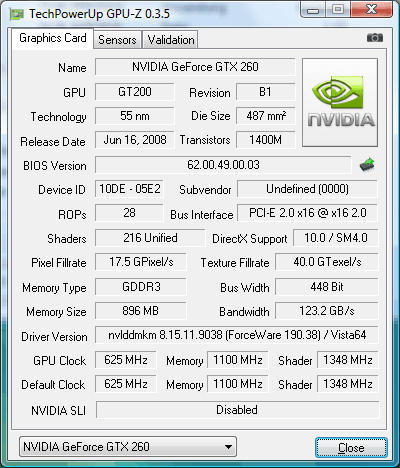Click the "Bandwidth" label
The width and height of the screenshot is (400, 468).
click(x=244, y=312)
